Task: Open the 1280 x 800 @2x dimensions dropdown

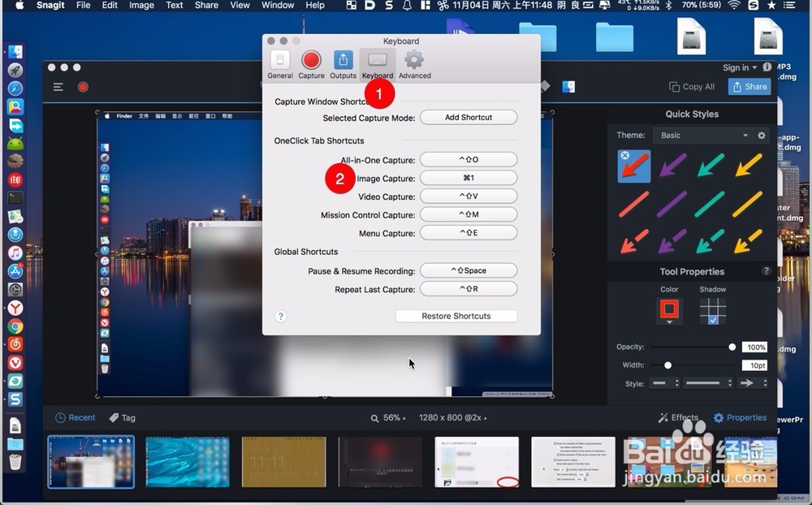Action: pos(452,417)
